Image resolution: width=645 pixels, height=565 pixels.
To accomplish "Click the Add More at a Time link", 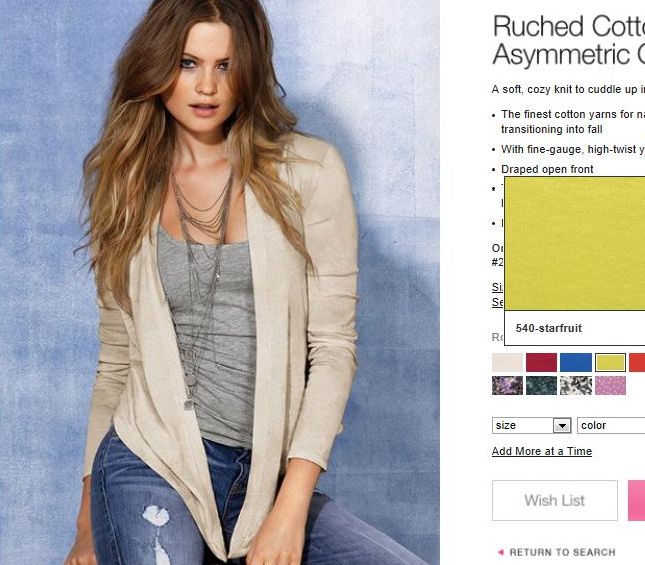I will [542, 451].
